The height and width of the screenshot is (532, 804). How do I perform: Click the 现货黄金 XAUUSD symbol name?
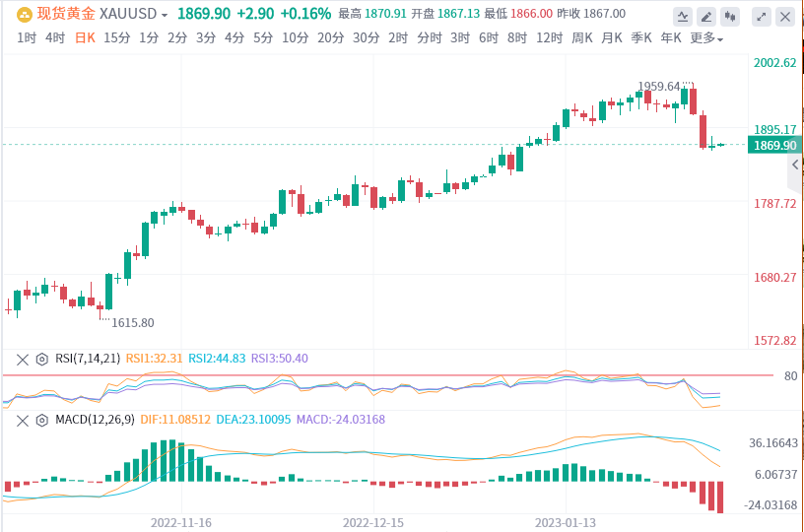97,14
